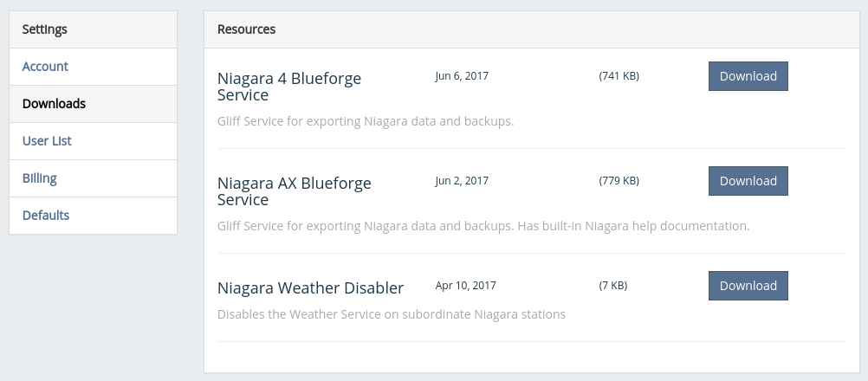This screenshot has width=868, height=381.
Task: Download the Niagara AX Blueforge Service
Action: (x=748, y=181)
